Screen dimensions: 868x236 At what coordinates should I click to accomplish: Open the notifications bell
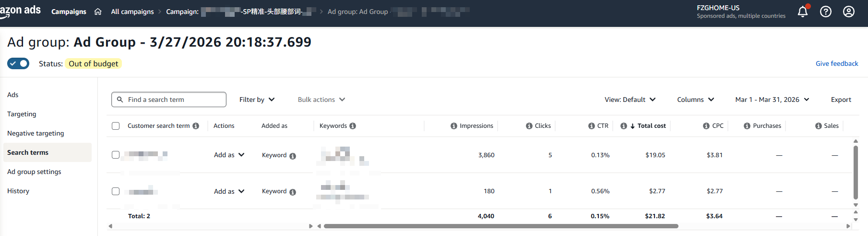[802, 12]
